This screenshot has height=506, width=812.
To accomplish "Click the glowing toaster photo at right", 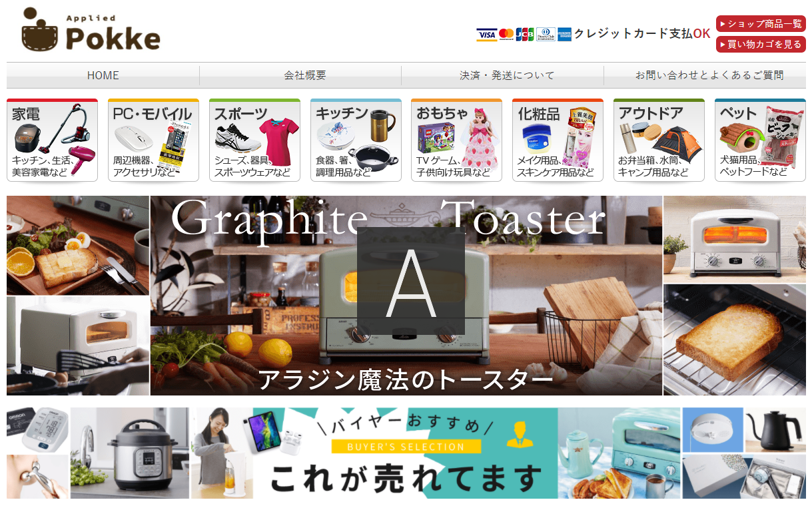I will coord(735,240).
